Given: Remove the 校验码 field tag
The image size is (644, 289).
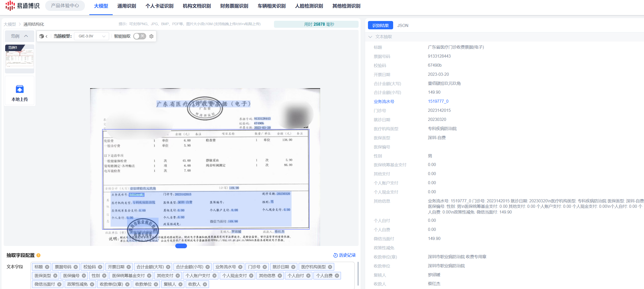Looking at the screenshot, I should [100, 267].
